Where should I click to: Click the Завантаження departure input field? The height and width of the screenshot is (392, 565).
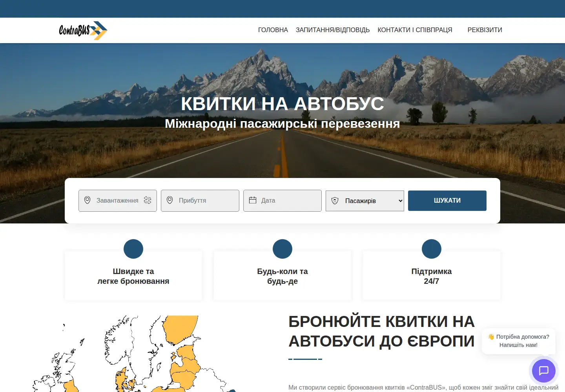coord(118,201)
